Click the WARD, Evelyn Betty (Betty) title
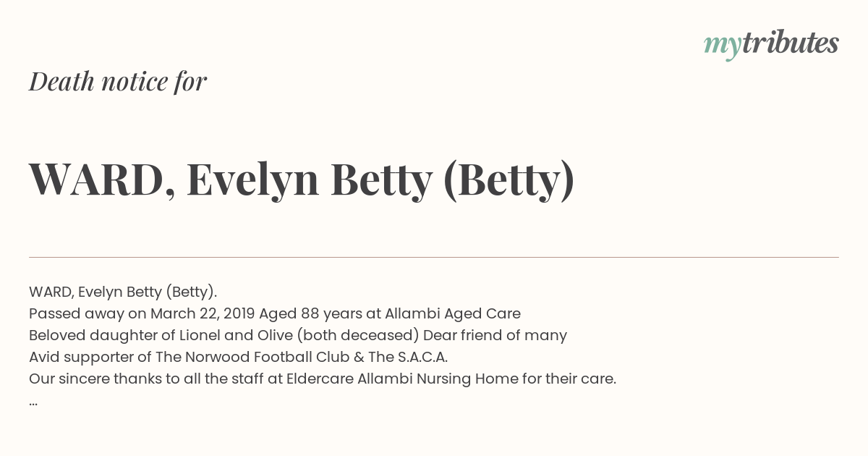Screen dimensions: 868x456 click(302, 180)
